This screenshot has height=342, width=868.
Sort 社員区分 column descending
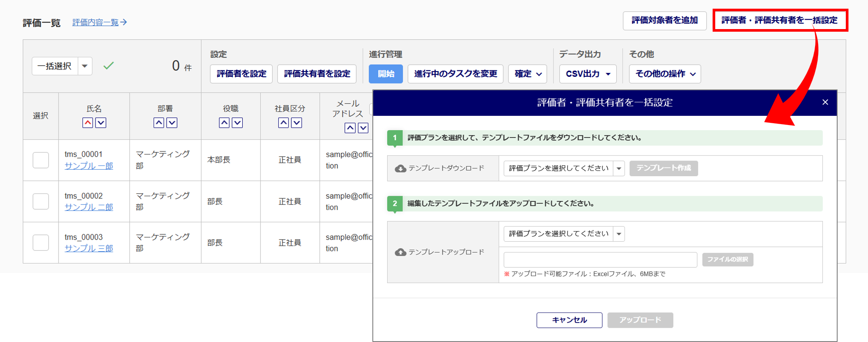(296, 123)
